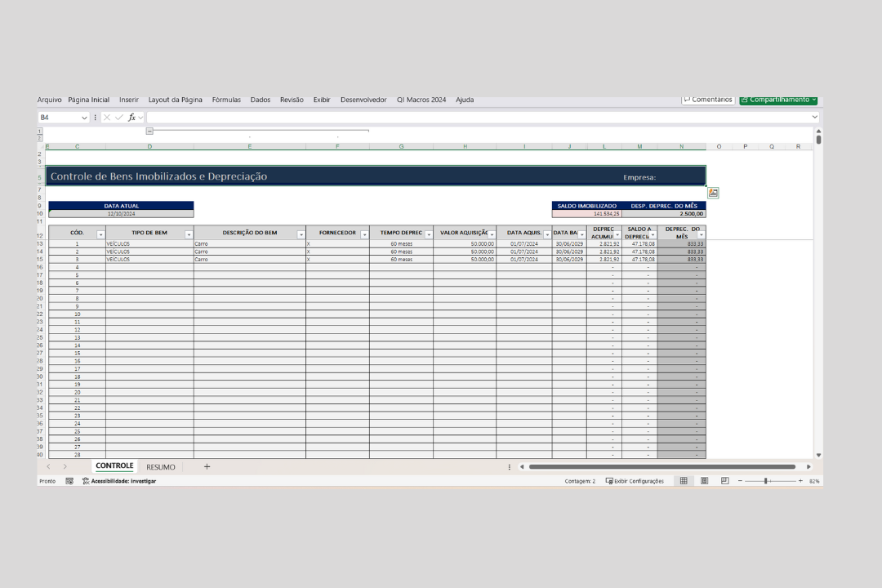Click the zoom out minus icon

pos(740,481)
